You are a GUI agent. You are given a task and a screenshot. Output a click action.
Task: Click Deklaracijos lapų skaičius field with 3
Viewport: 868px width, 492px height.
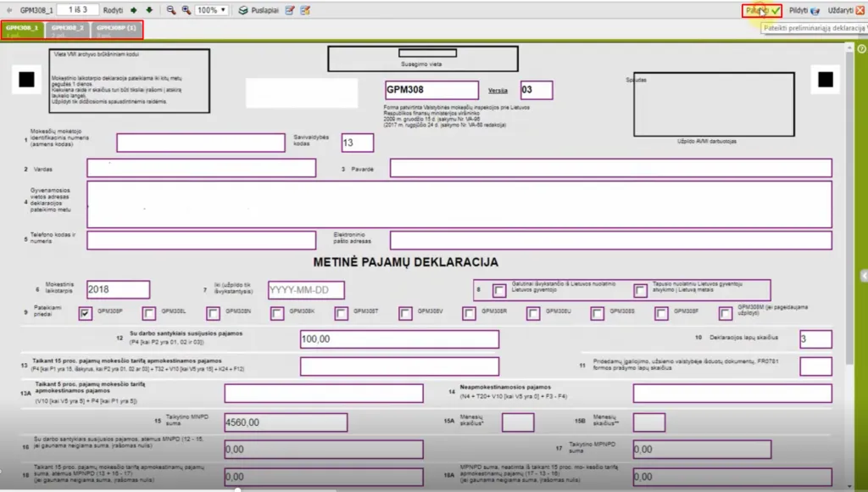pyautogui.click(x=816, y=339)
